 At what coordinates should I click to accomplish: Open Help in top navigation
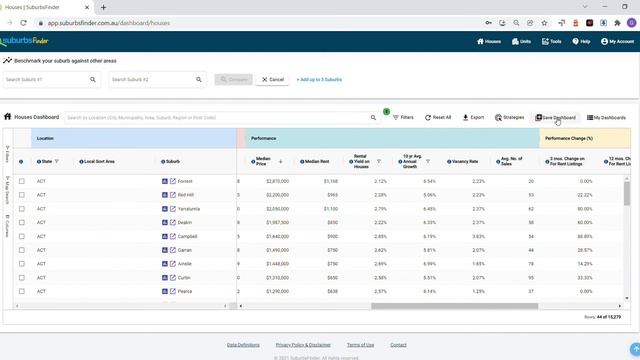[x=581, y=41]
